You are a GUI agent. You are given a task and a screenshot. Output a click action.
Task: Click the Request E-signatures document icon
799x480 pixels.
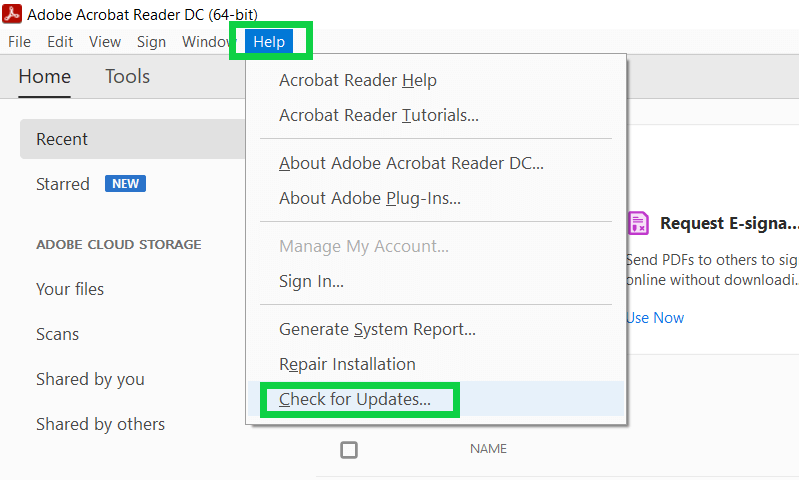click(x=638, y=223)
